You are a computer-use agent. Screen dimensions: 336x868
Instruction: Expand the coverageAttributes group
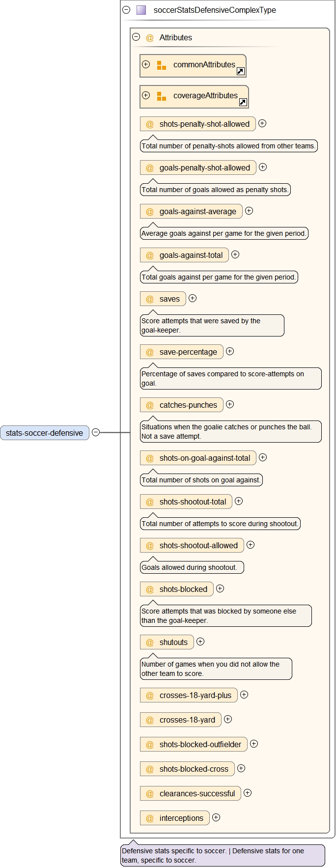tap(146, 95)
